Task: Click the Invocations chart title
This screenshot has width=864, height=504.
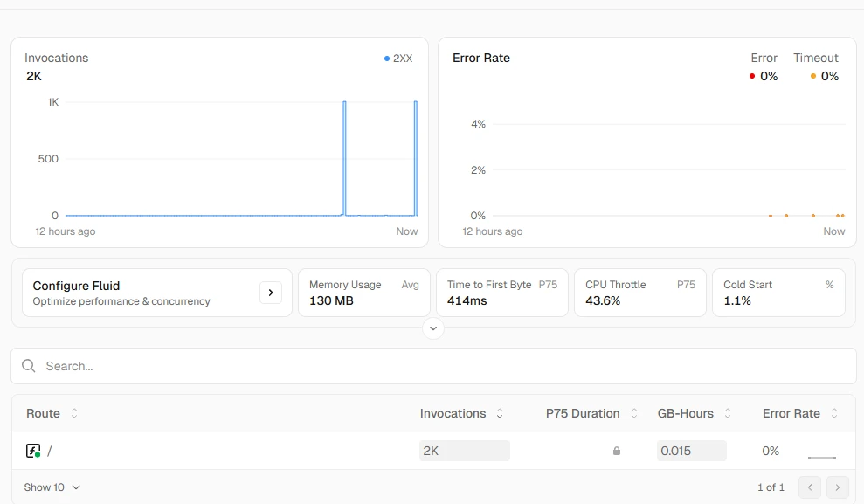Action: (x=56, y=58)
